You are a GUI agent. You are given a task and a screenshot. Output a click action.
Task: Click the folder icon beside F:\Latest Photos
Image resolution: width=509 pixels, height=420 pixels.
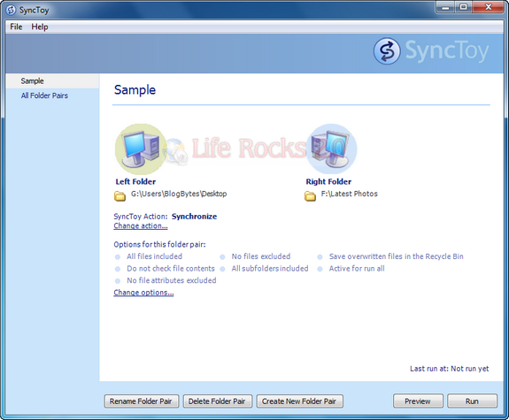310,196
